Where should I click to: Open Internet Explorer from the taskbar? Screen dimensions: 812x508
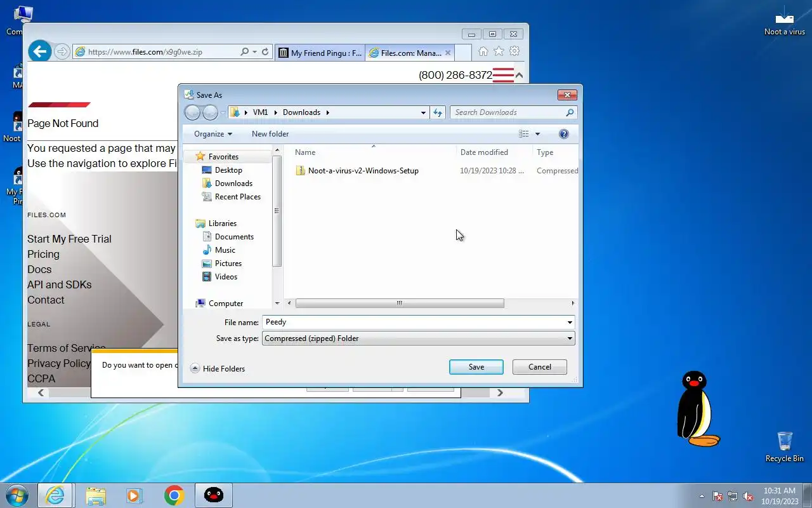[55, 495]
